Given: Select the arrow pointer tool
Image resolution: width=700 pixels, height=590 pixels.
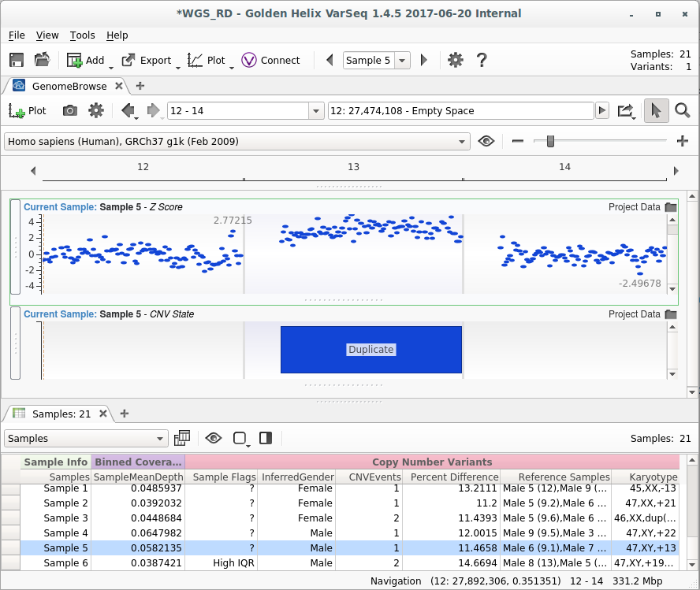Looking at the screenshot, I should 656,110.
